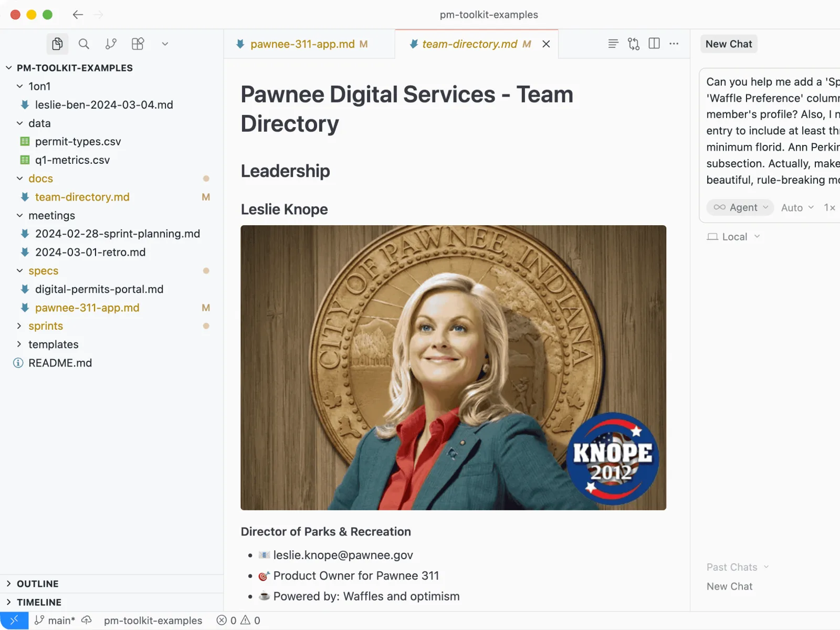Open the Agent mode dropdown
Image resolution: width=840 pixels, height=630 pixels.
coord(740,207)
